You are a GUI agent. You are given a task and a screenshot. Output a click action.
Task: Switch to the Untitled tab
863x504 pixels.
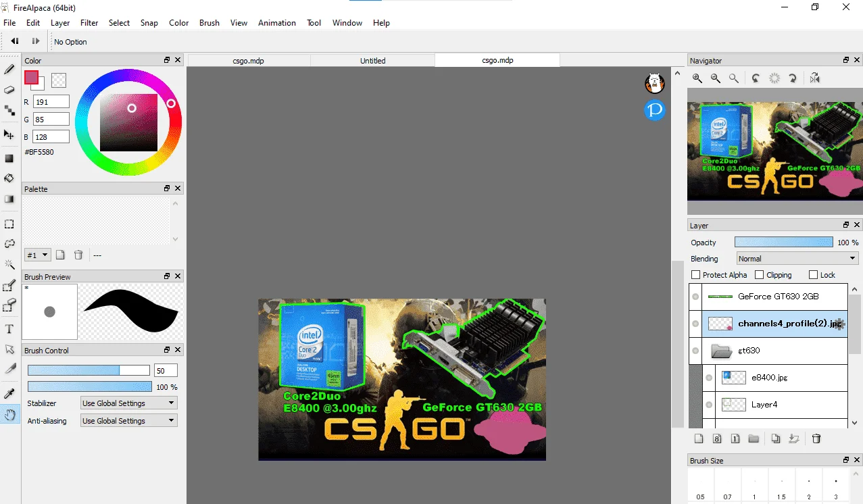[372, 60]
